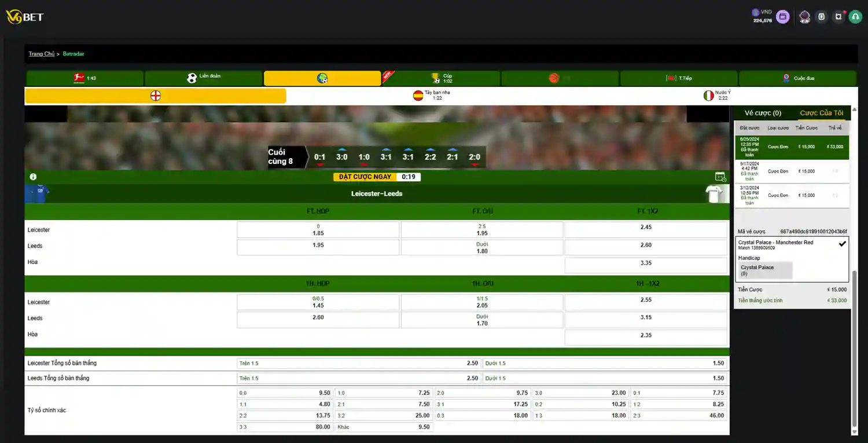Open the VND currency selector
This screenshot has height=443, width=868.
(760, 13)
